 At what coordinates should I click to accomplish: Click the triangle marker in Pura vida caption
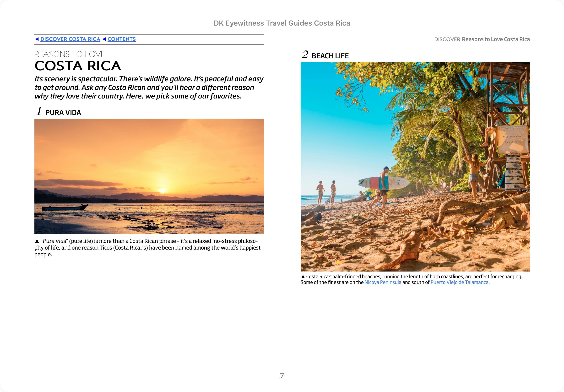tap(37, 241)
